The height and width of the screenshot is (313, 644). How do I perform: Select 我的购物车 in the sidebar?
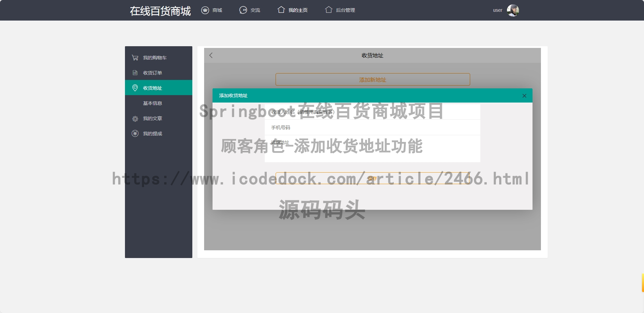pyautogui.click(x=159, y=58)
